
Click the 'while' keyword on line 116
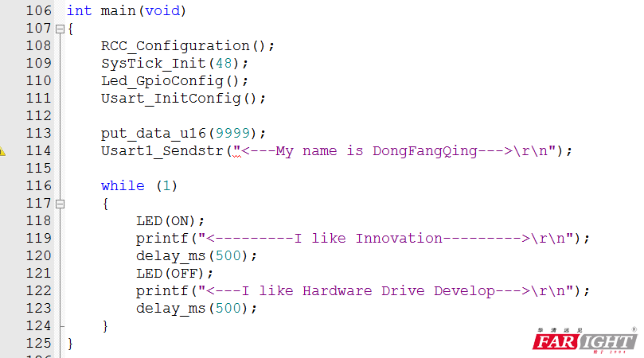tap(123, 186)
